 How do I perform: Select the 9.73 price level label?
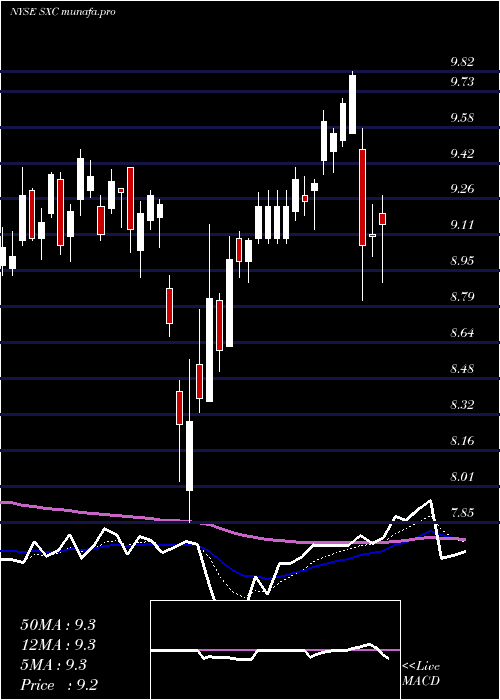462,82
